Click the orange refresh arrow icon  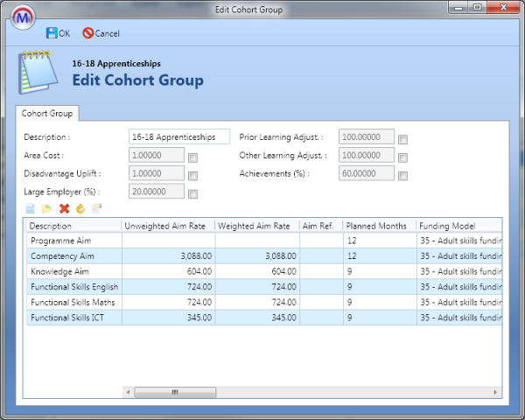coord(80,208)
